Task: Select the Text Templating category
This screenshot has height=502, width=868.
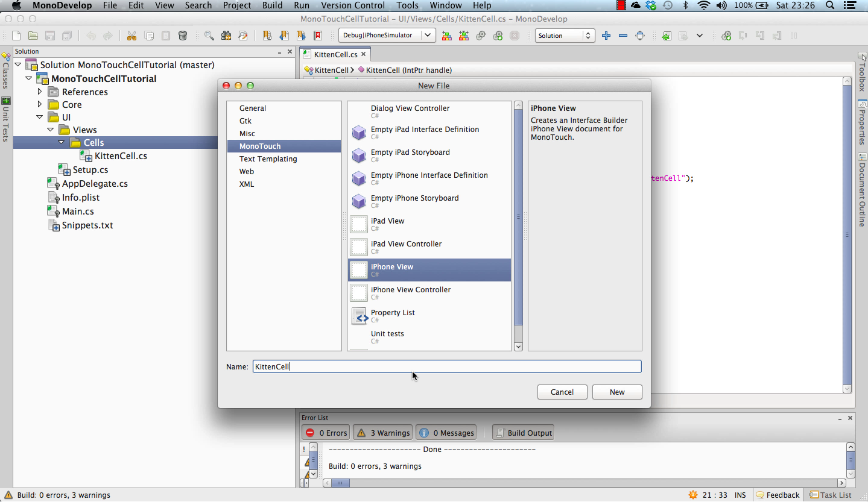Action: click(284, 158)
